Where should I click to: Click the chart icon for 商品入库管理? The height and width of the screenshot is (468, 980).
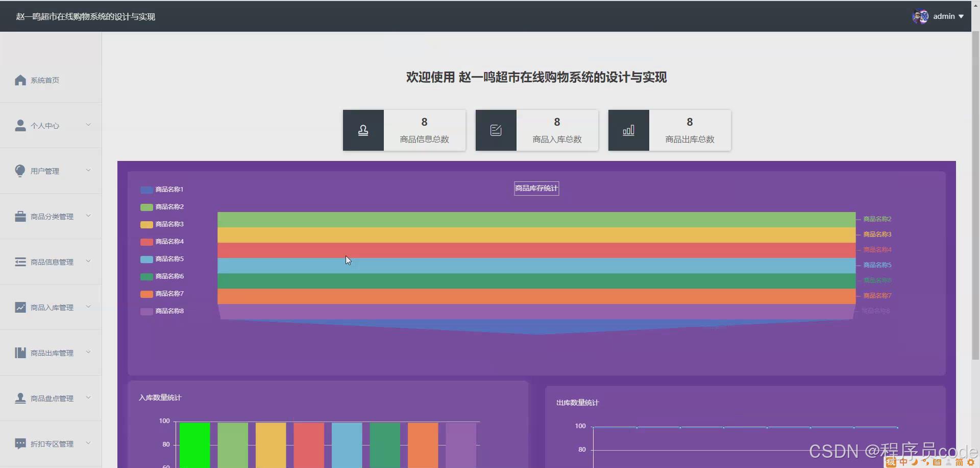click(20, 308)
